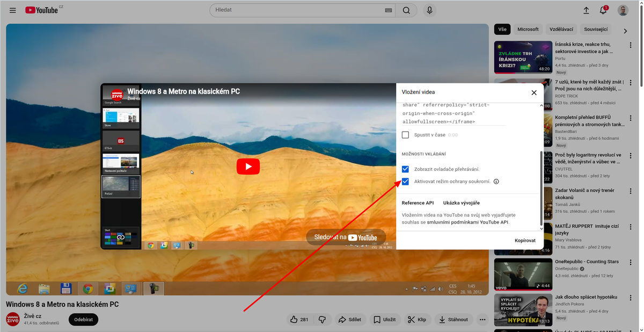
Task: Open the three-dot menu next to Stáhnout
Action: tap(482, 319)
